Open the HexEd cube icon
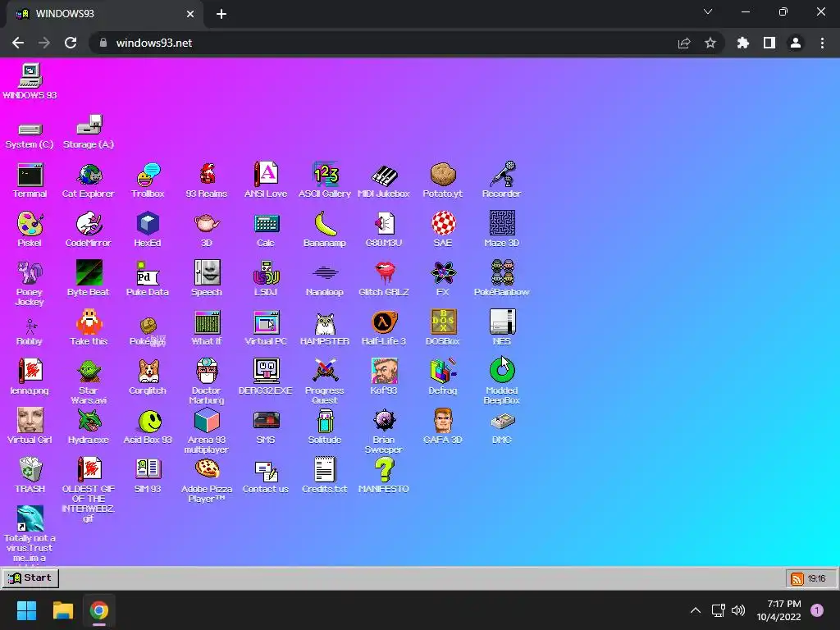840x630 pixels. pos(148,225)
